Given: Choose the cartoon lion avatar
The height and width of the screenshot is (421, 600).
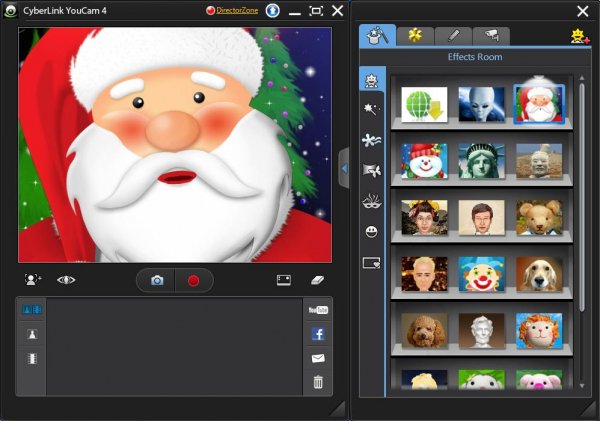Looking at the screenshot, I should pyautogui.click(x=539, y=331).
